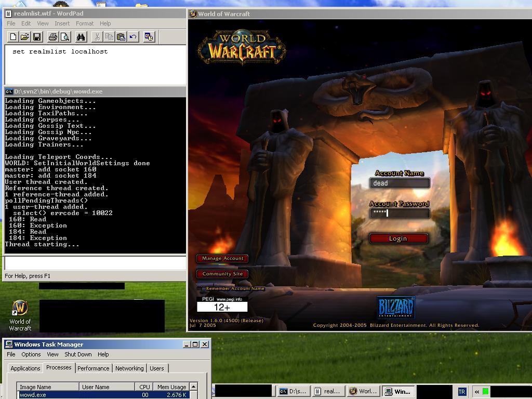The image size is (532, 399).
Task: Switch to the Networking tab in Task Manager
Action: [x=129, y=368]
